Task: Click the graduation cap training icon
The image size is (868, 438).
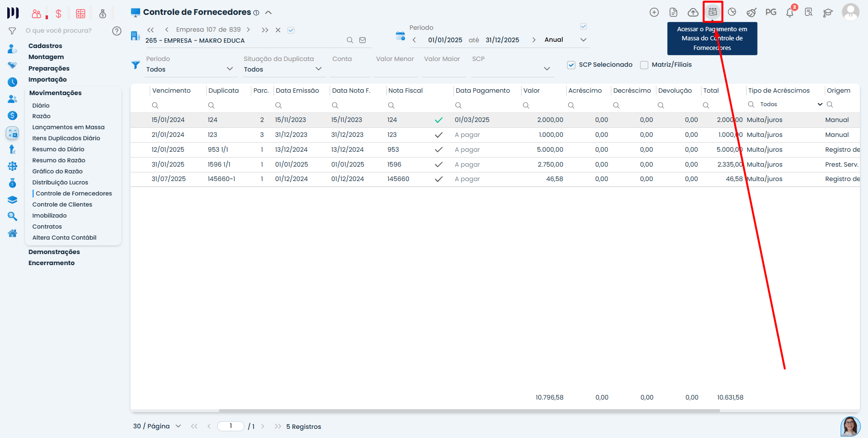Action: [x=828, y=12]
